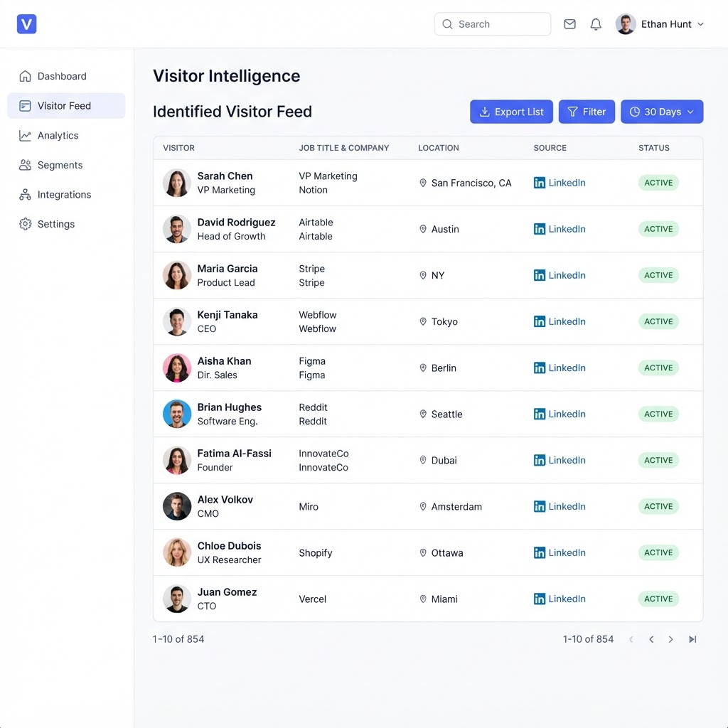728x728 pixels.
Task: Click the STATUS column header
Action: click(x=654, y=148)
